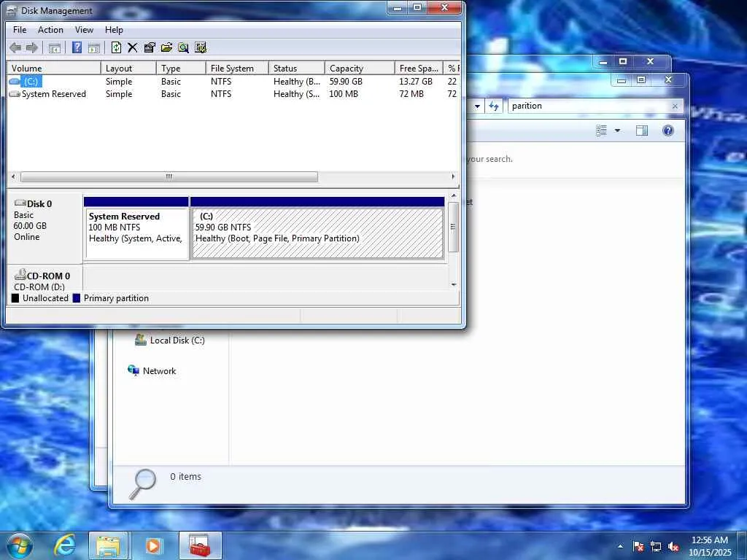The height and width of the screenshot is (560, 747).
Task: Click the 59.90 GB capacity cell
Action: pyautogui.click(x=346, y=82)
